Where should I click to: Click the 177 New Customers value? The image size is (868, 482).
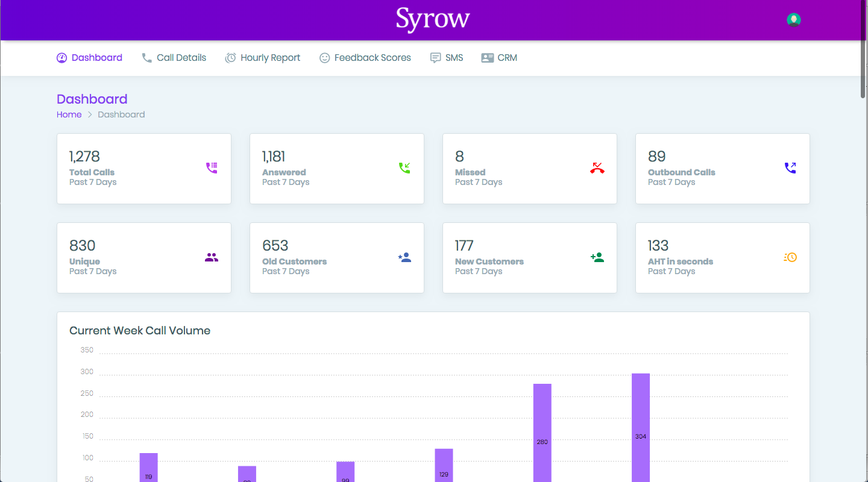464,246
